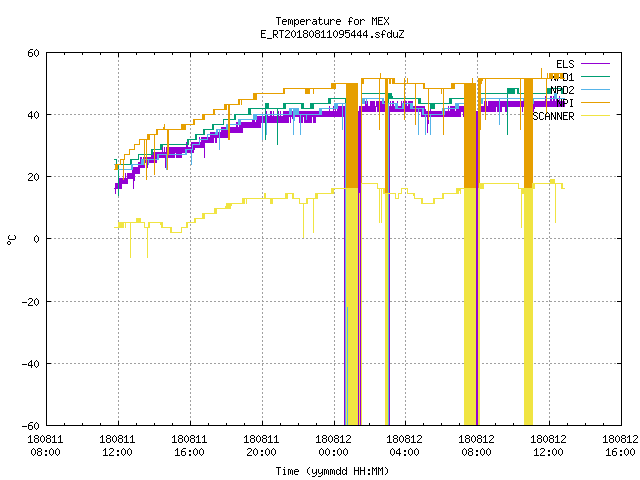Click the orange NPI legend line sample
This screenshot has height=480, width=640.
coord(595,102)
